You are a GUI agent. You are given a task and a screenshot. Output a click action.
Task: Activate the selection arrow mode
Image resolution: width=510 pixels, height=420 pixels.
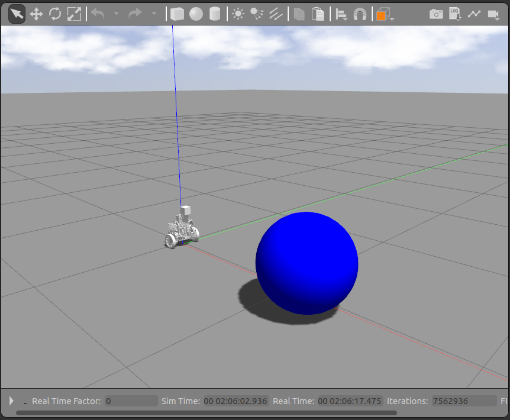17,14
